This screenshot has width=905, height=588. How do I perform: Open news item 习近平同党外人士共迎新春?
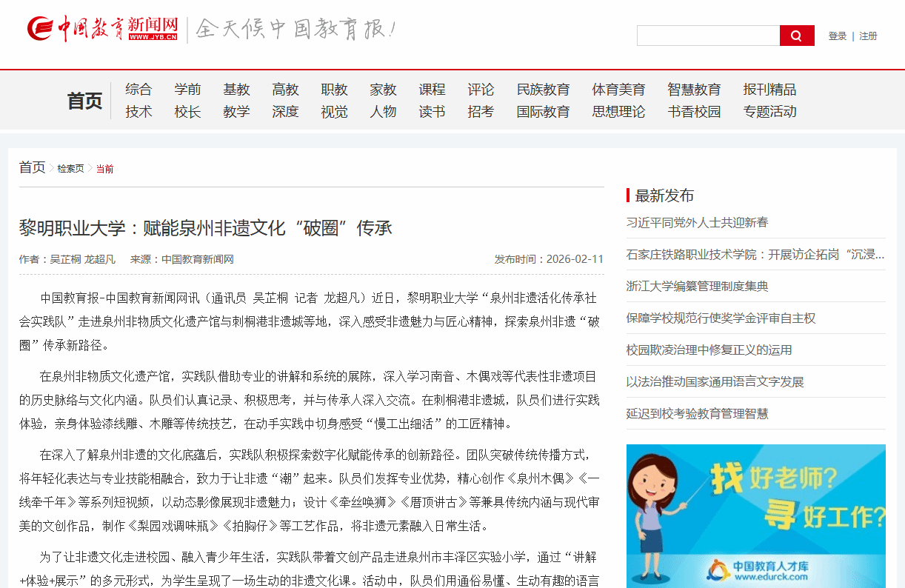coord(697,222)
